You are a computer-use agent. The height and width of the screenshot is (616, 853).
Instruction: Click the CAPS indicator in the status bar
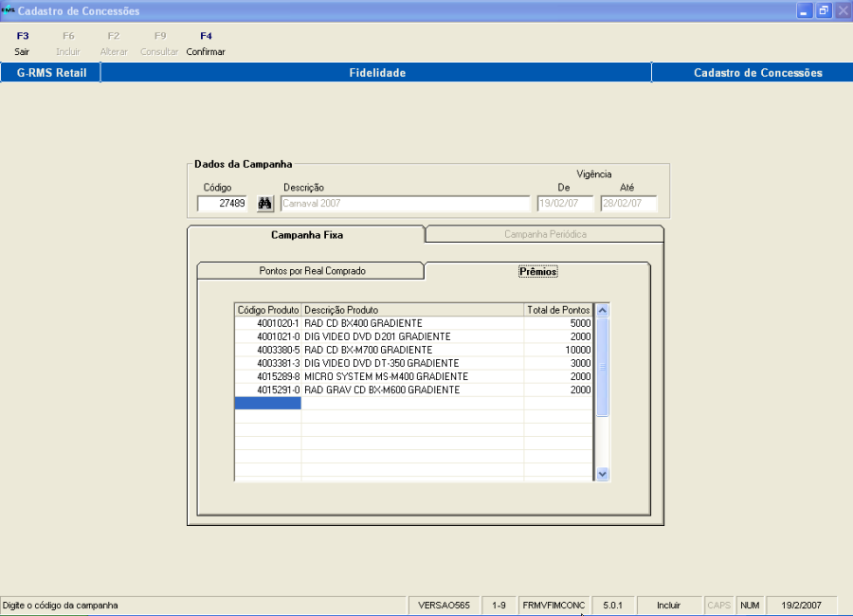click(718, 606)
